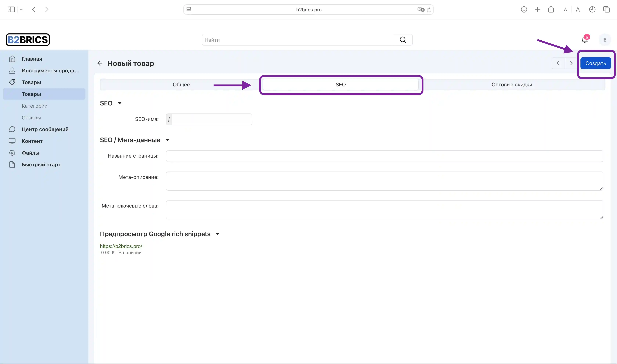Click the B2BRICS logo
The width and height of the screenshot is (617, 364).
[28, 39]
